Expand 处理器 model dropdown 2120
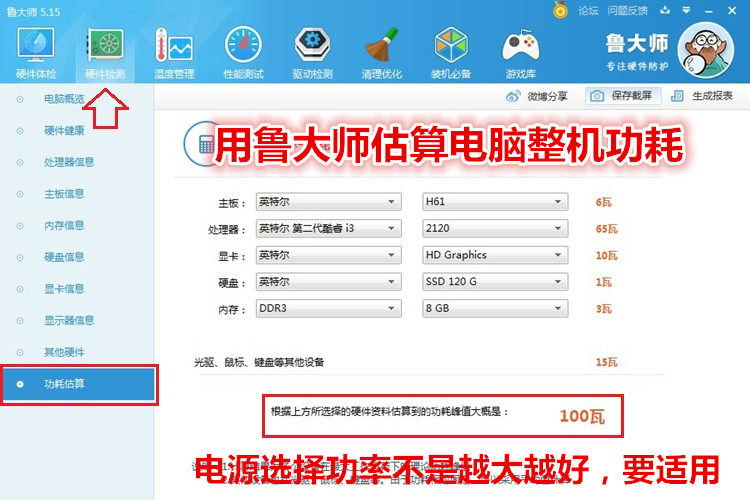This screenshot has height=500, width=750. [x=495, y=229]
